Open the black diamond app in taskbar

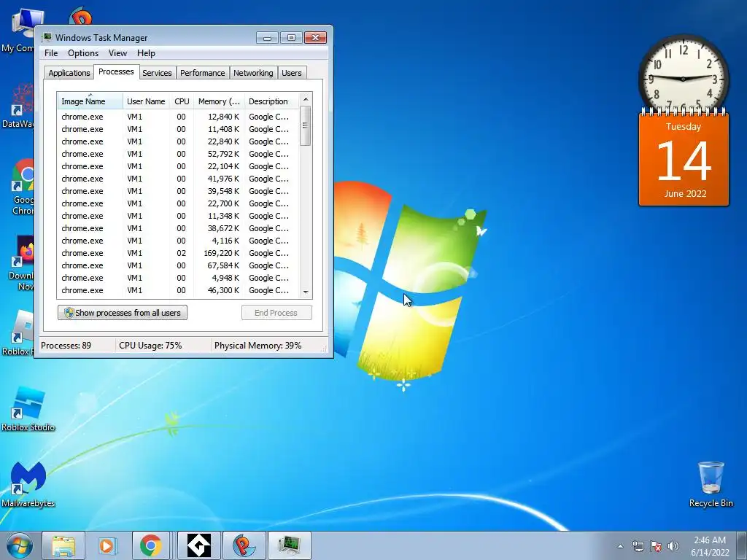pyautogui.click(x=198, y=545)
